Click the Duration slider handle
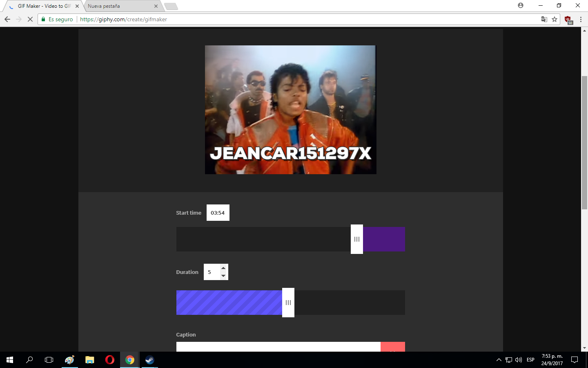588x368 pixels. 288,303
